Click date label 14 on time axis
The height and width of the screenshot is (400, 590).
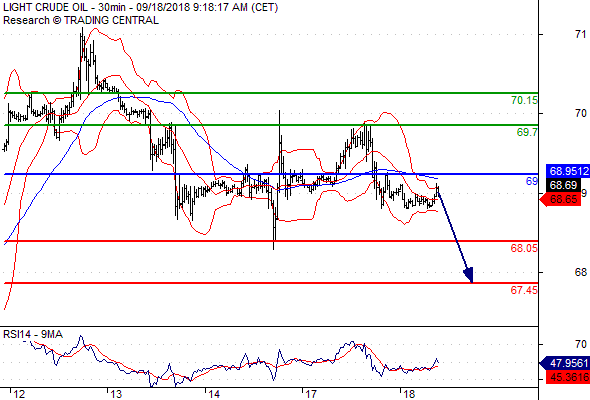click(214, 394)
